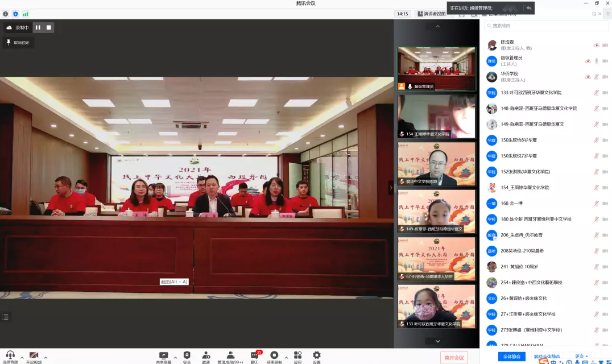Open 设置 settings gear icon
612x364 pixels.
[x=316, y=355]
